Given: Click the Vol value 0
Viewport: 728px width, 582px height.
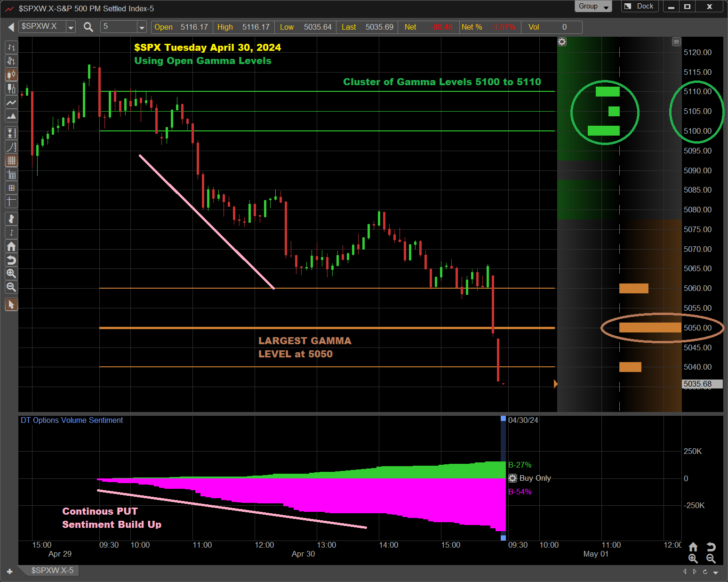Looking at the screenshot, I should click(x=564, y=27).
